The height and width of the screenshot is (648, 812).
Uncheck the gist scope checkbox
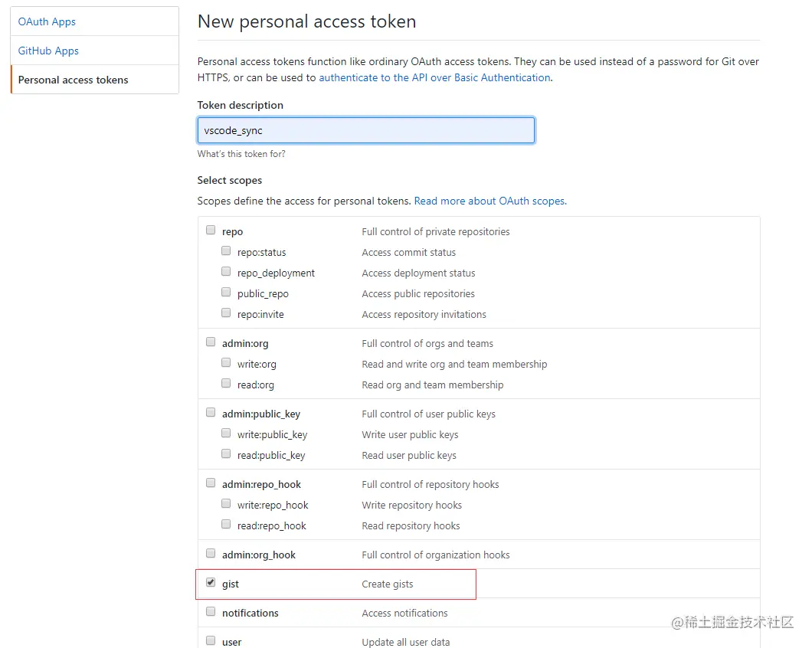(x=211, y=582)
